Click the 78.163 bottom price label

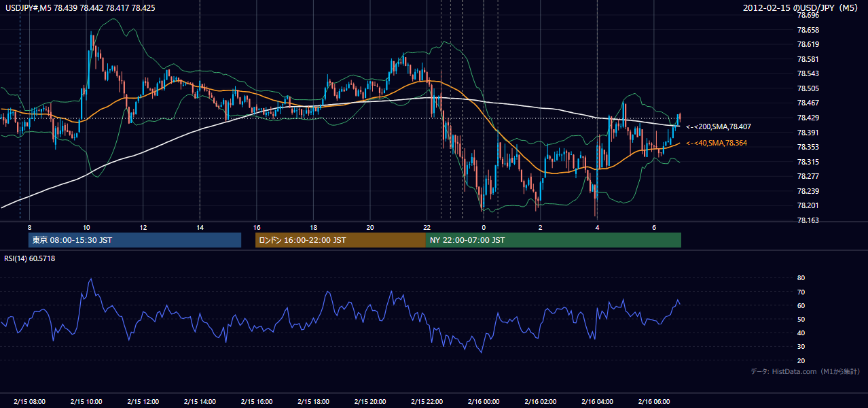coord(808,220)
